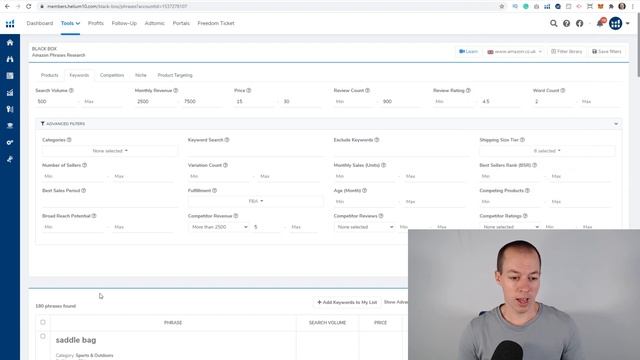Switch to the Niche tab
The image size is (640, 360).
point(141,75)
